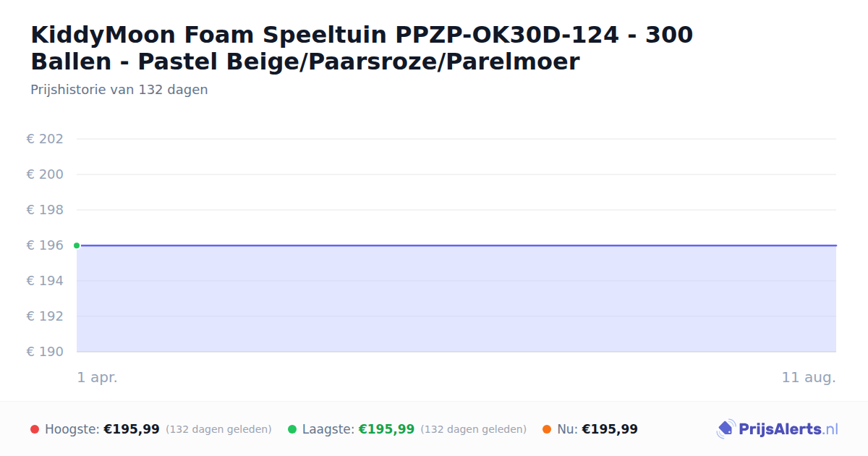This screenshot has width=868, height=456.
Task: Click the blue price line mid-chart
Action: click(456, 245)
